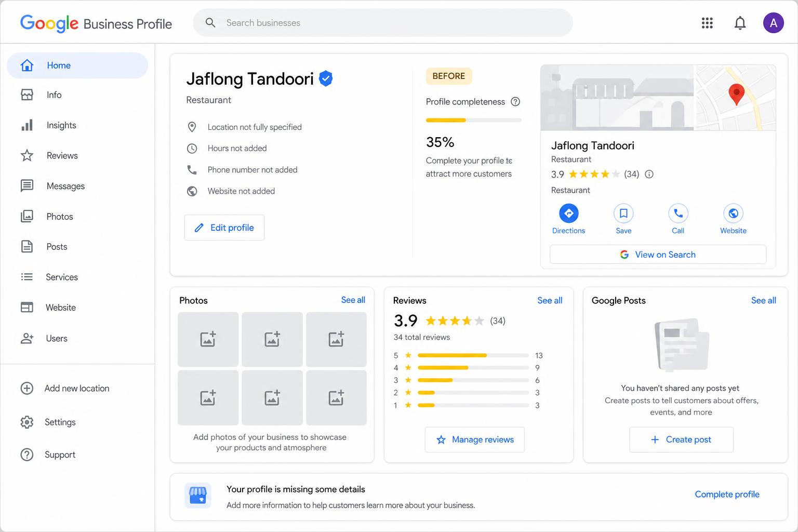The image size is (798, 532).
Task: Click the verified badge beside Jaflong Tandoori
Action: (326, 78)
